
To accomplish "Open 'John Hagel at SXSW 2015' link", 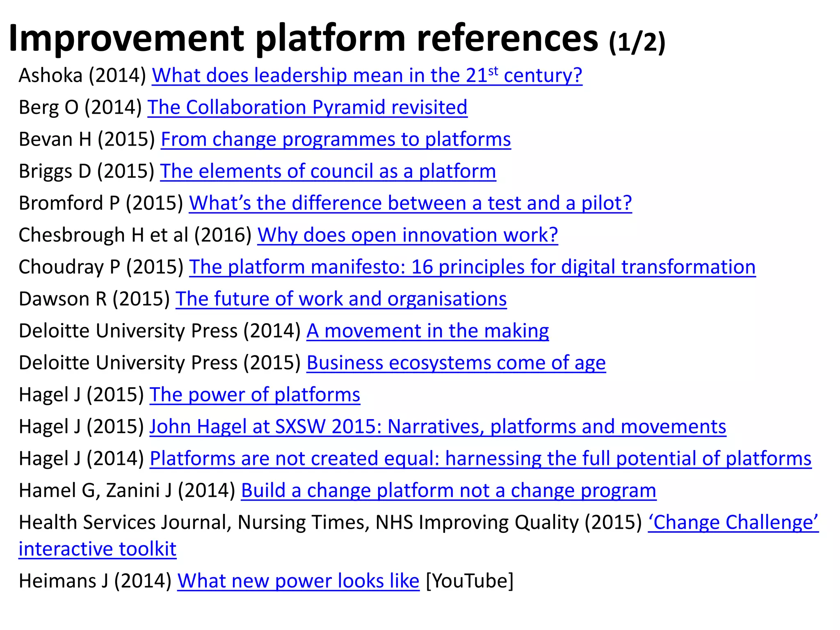I will 438,427.
